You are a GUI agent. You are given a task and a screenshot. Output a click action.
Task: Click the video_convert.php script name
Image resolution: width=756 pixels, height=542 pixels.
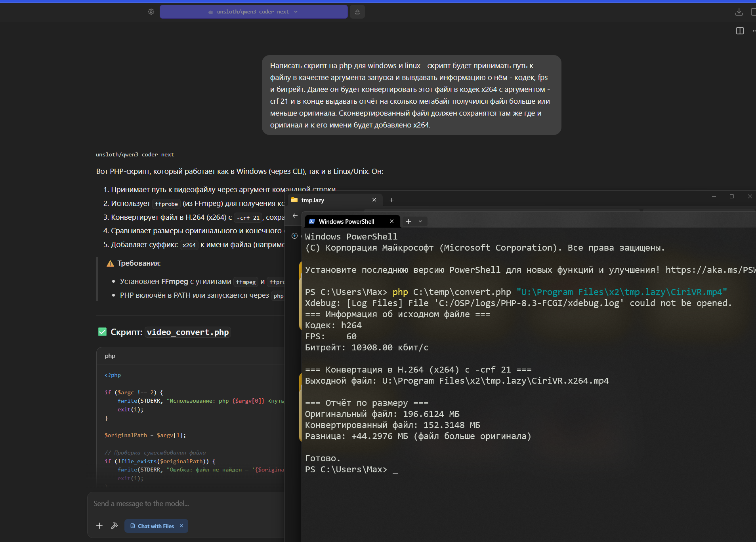coord(188,332)
